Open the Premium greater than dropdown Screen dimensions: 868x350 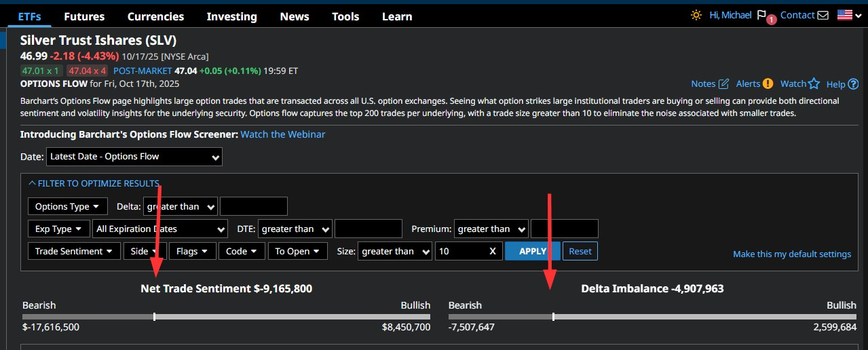pyautogui.click(x=491, y=229)
